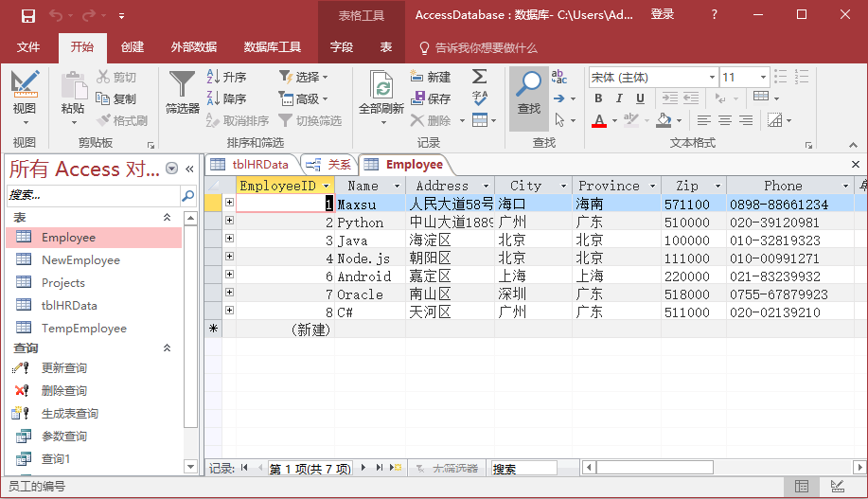This screenshot has height=499, width=868.
Task: Click the Σ totals icon
Action: [x=480, y=77]
